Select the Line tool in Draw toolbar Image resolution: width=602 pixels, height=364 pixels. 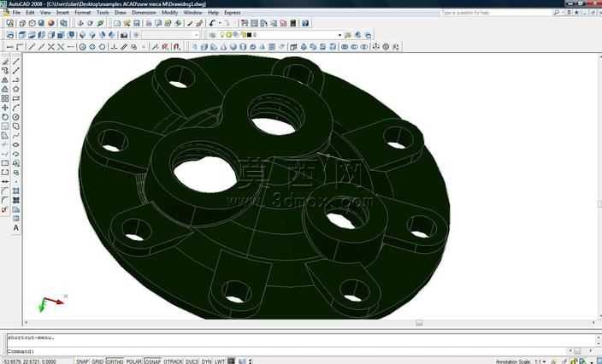(x=15, y=62)
